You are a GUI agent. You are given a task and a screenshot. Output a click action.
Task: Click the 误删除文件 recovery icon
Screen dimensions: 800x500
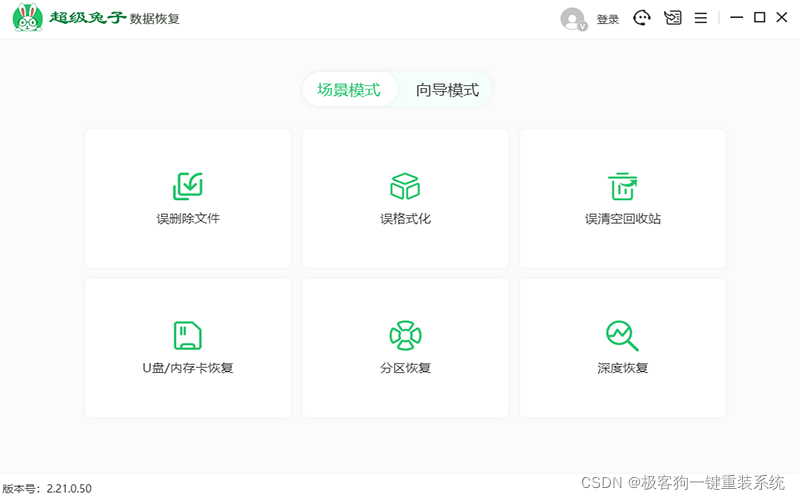(188, 186)
